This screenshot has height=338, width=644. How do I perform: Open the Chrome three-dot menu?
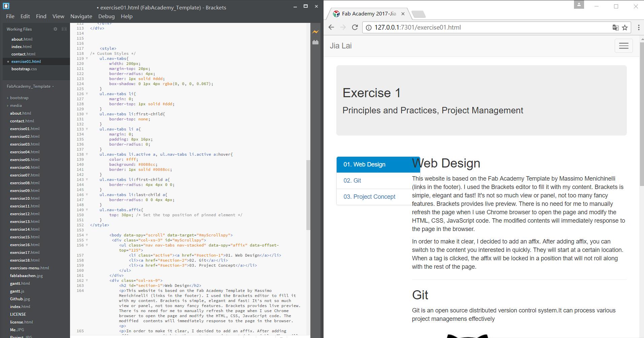point(639,28)
